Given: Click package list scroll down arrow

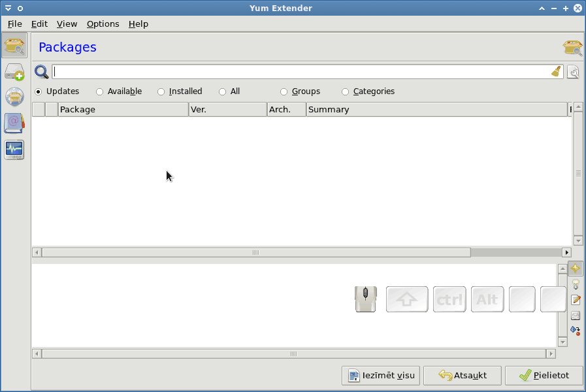Looking at the screenshot, I should (x=578, y=240).
